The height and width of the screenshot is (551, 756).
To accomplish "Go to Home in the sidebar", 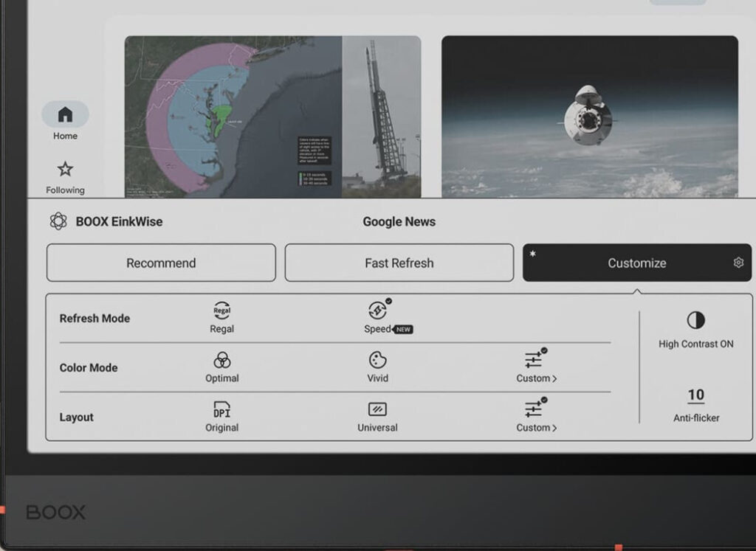I will tap(65, 115).
